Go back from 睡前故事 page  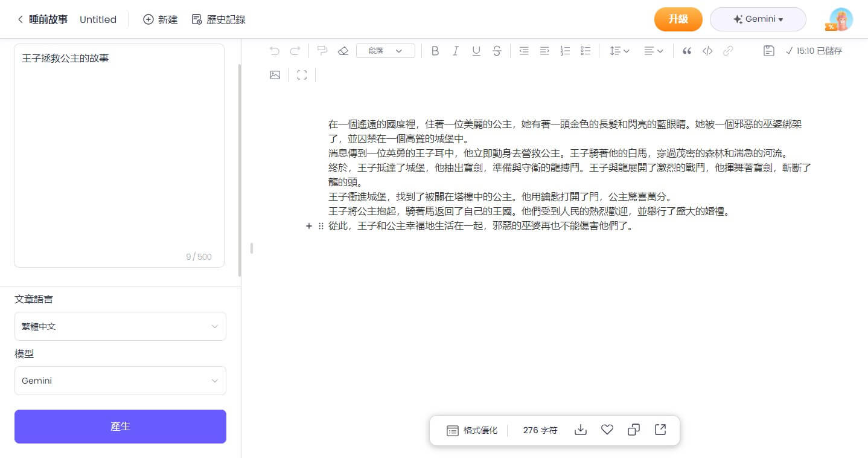pyautogui.click(x=20, y=19)
